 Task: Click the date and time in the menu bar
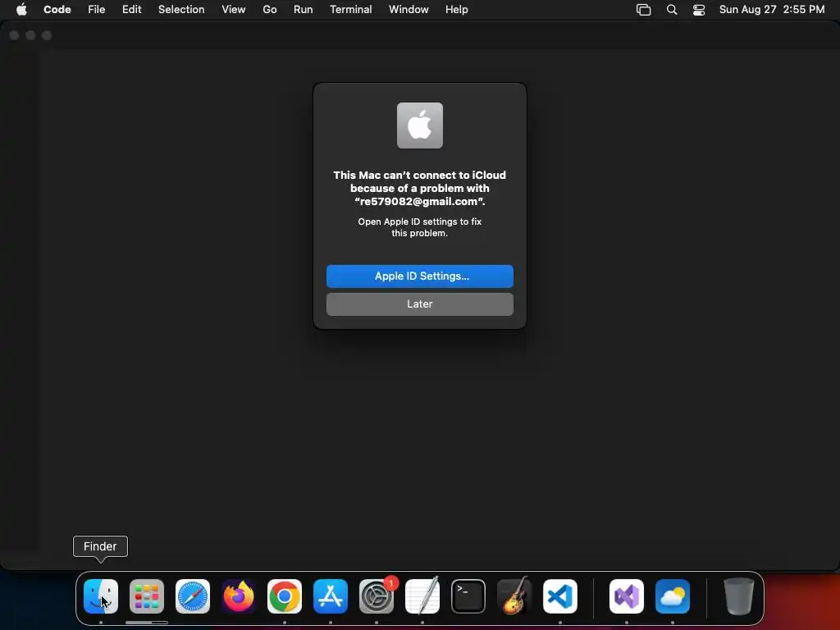tap(772, 9)
